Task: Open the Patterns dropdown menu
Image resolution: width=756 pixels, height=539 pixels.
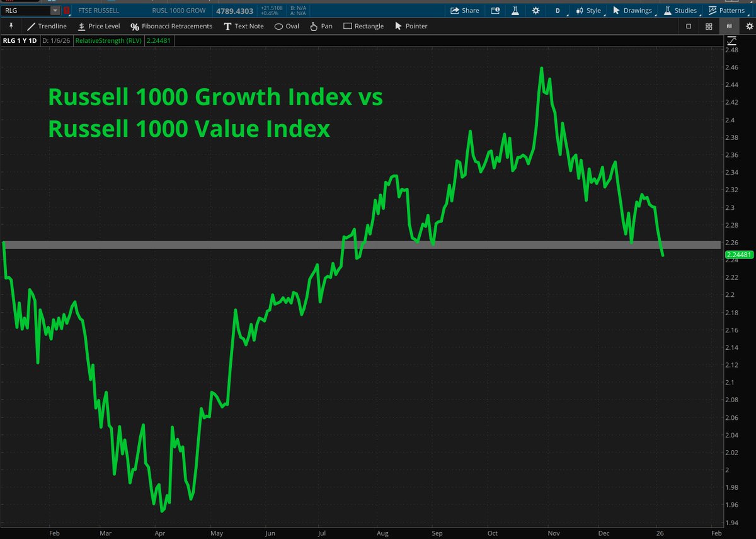Action: (730, 10)
